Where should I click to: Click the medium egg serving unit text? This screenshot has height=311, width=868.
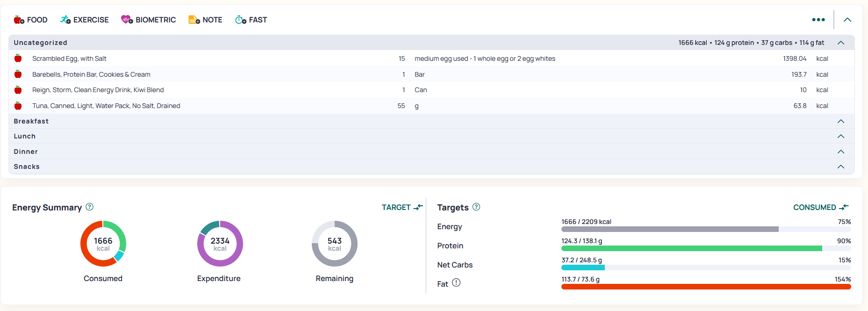click(x=485, y=58)
